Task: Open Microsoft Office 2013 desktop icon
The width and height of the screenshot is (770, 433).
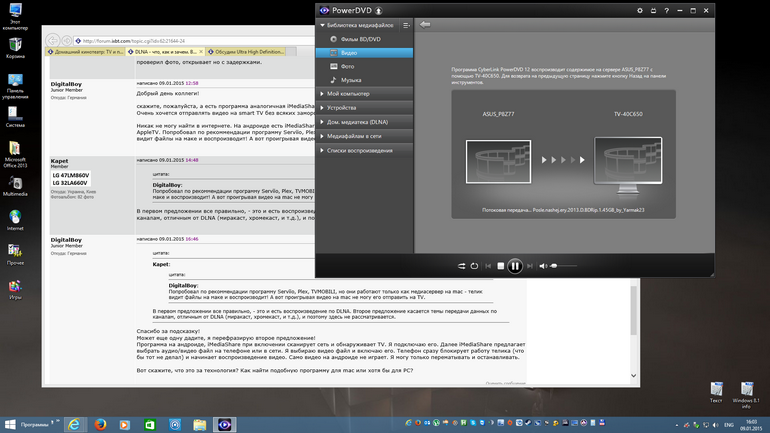Action: [x=15, y=154]
